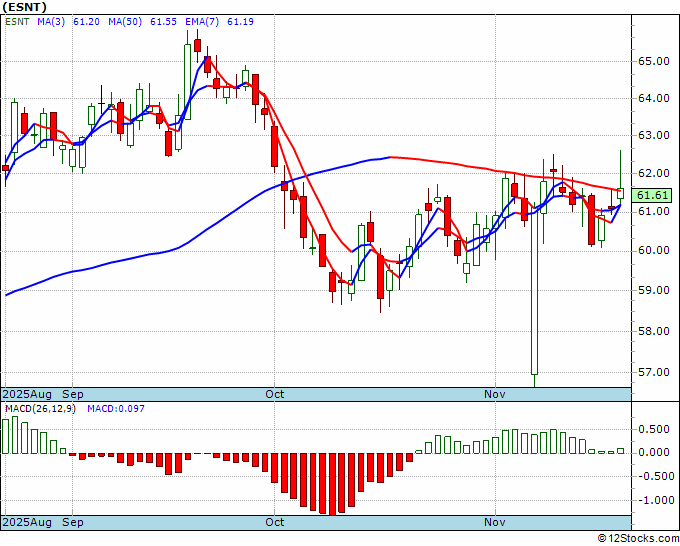Click the MA(50) value 61.55

(163, 22)
